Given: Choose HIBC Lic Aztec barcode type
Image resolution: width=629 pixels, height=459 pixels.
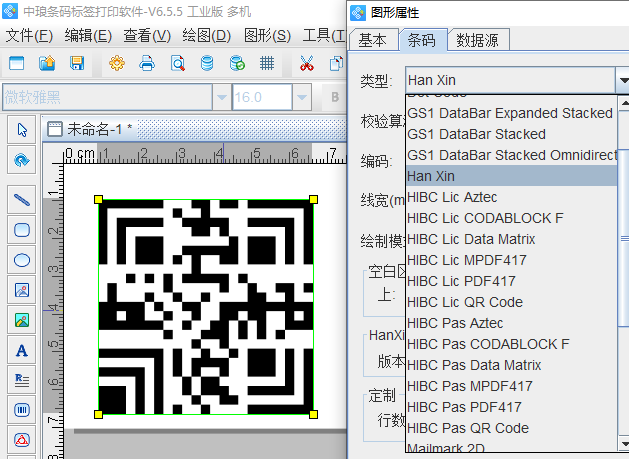Looking at the screenshot, I should click(511, 197).
